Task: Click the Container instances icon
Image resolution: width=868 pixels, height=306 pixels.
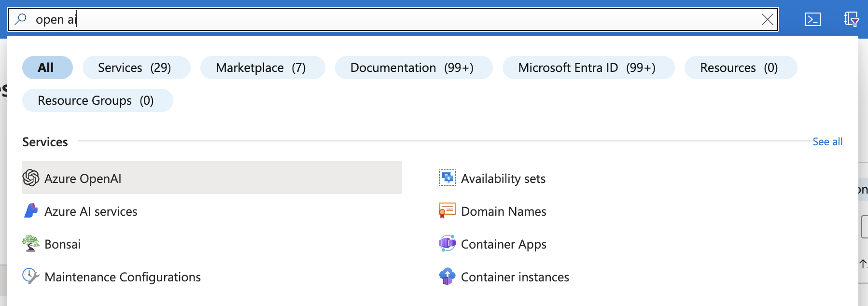Action: (447, 277)
